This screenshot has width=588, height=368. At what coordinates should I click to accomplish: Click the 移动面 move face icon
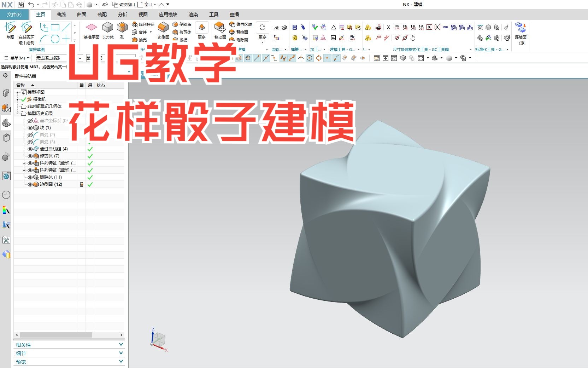pyautogui.click(x=219, y=30)
